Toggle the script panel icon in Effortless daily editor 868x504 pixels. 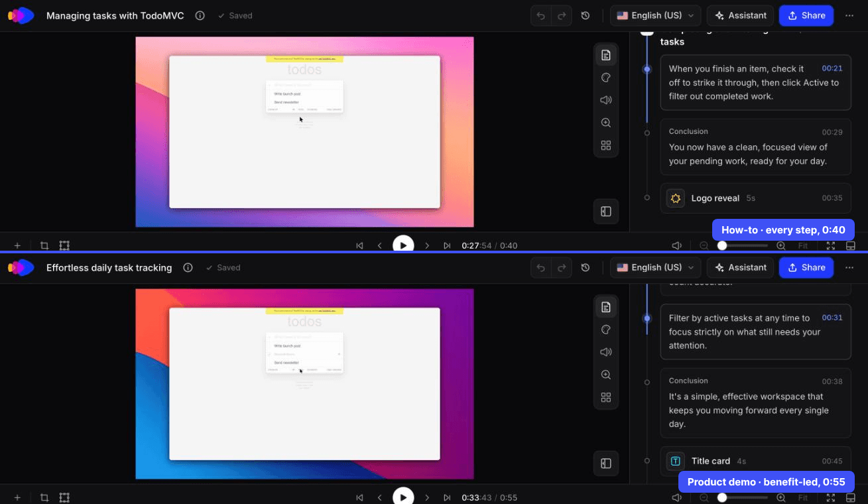click(605, 307)
